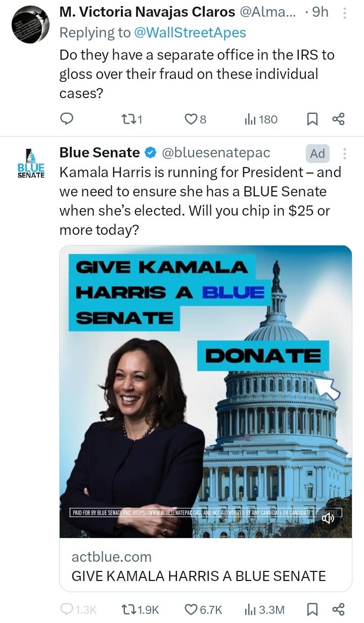Like the Blue Senate ad post
The width and height of the screenshot is (364, 623).
tap(203, 609)
